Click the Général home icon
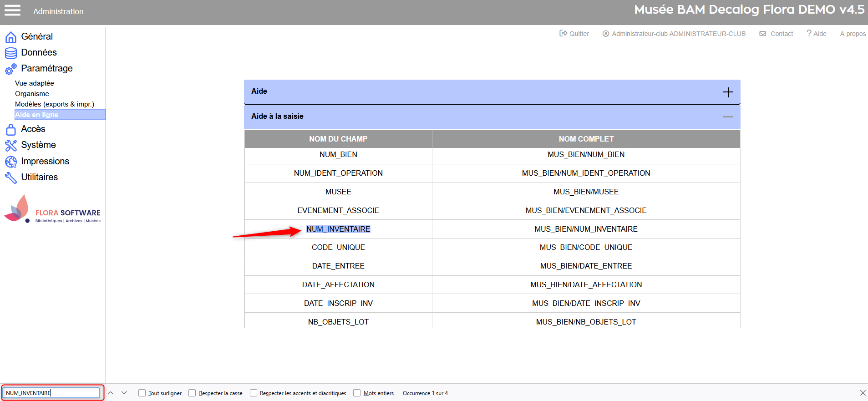The image size is (868, 401). (11, 37)
